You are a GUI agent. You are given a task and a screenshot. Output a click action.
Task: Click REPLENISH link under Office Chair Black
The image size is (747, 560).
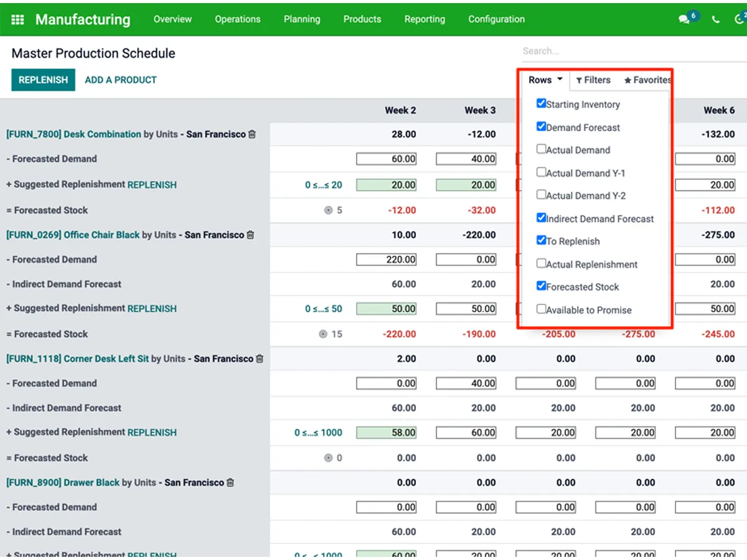coord(152,309)
